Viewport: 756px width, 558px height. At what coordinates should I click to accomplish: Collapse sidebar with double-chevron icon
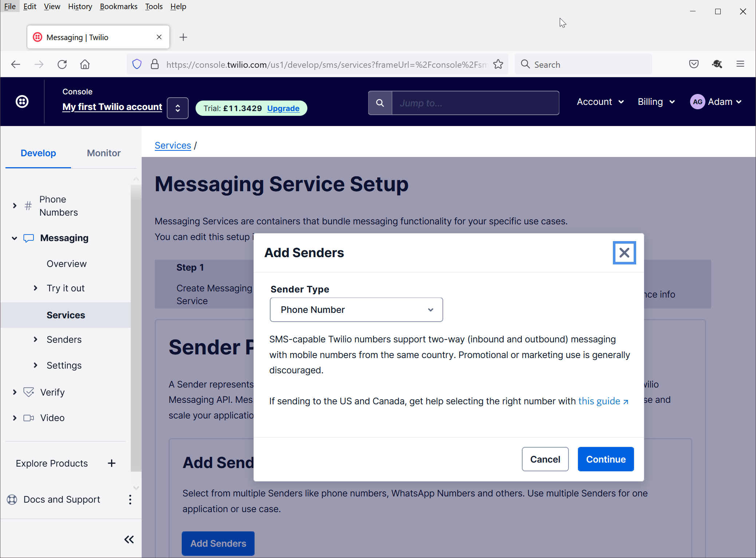tap(129, 539)
